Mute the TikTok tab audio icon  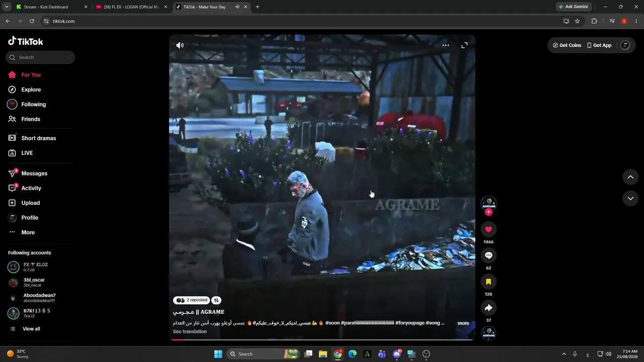point(237,7)
